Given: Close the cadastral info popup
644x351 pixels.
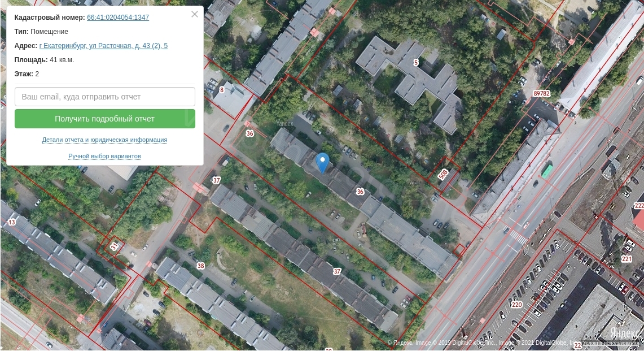Looking at the screenshot, I should tap(195, 14).
